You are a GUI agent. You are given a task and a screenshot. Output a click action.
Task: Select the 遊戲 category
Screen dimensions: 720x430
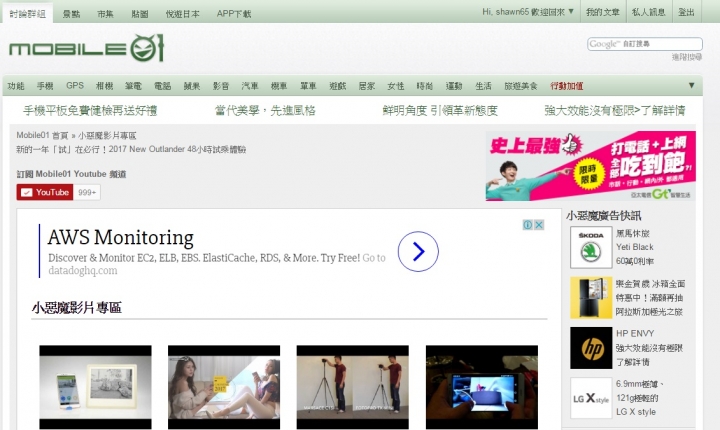point(338,86)
